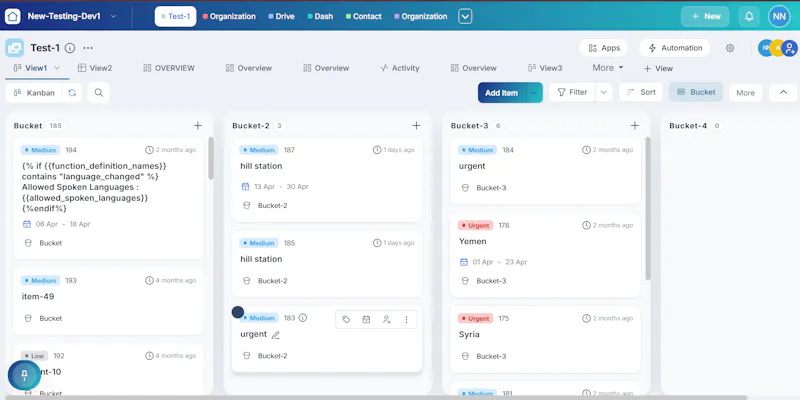
Task: Click the info icon beside Test-1 title
Action: [x=70, y=48]
